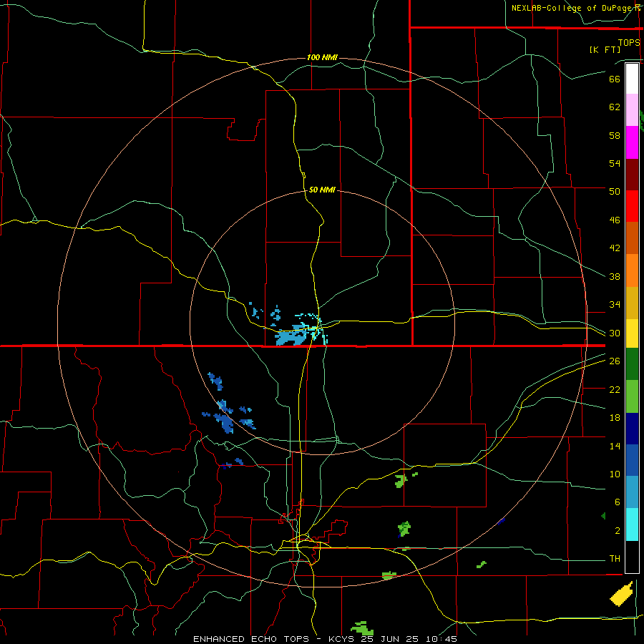Click the 'TH' legend label

pyautogui.click(x=615, y=559)
